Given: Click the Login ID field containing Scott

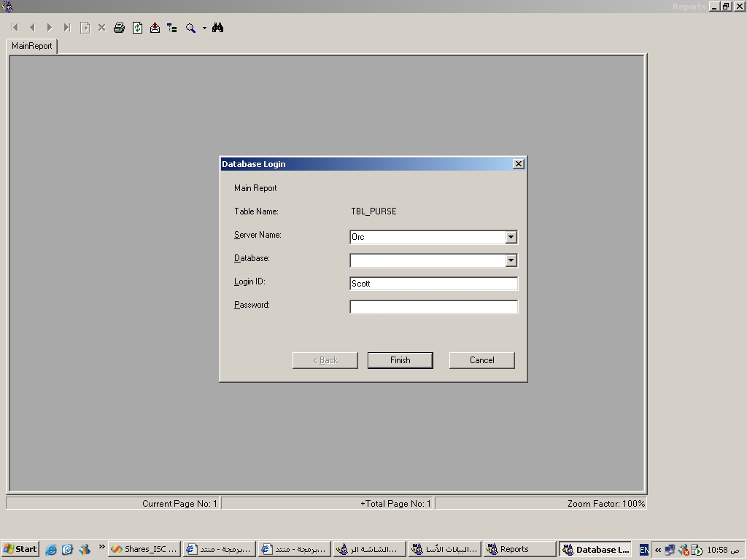Looking at the screenshot, I should pos(433,284).
